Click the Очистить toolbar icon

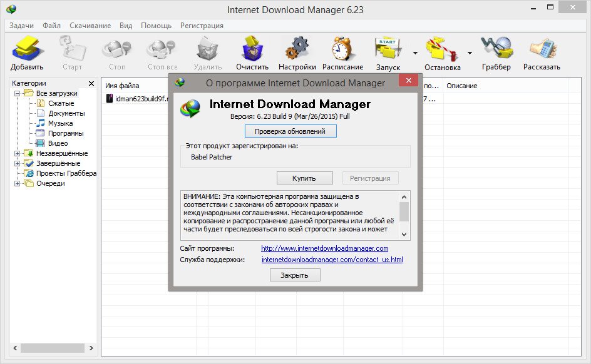[252, 49]
